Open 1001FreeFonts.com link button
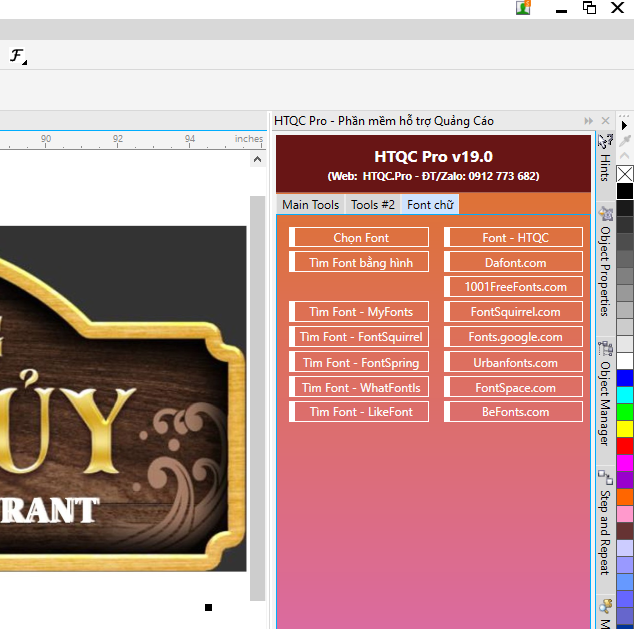This screenshot has height=629, width=634. pos(514,287)
